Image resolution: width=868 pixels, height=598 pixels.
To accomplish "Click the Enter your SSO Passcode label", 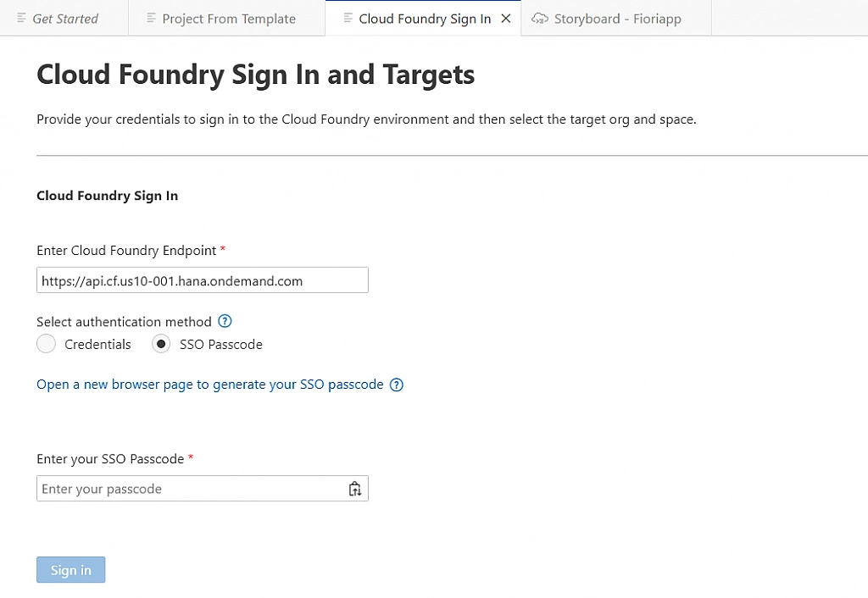I will tap(110, 458).
